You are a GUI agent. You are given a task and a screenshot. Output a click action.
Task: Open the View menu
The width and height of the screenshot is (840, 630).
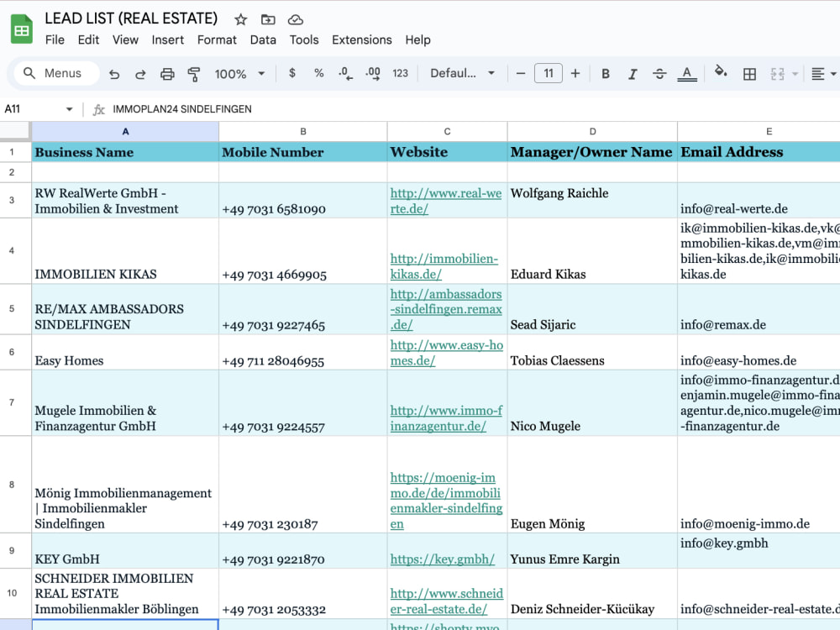125,40
